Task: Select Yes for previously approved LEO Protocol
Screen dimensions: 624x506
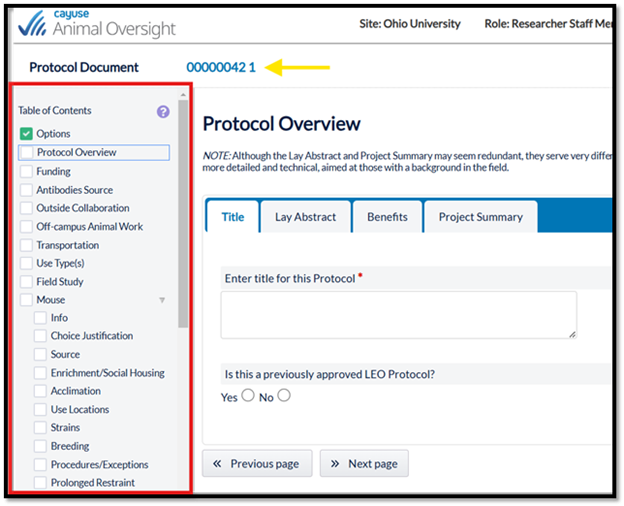Action: [248, 396]
